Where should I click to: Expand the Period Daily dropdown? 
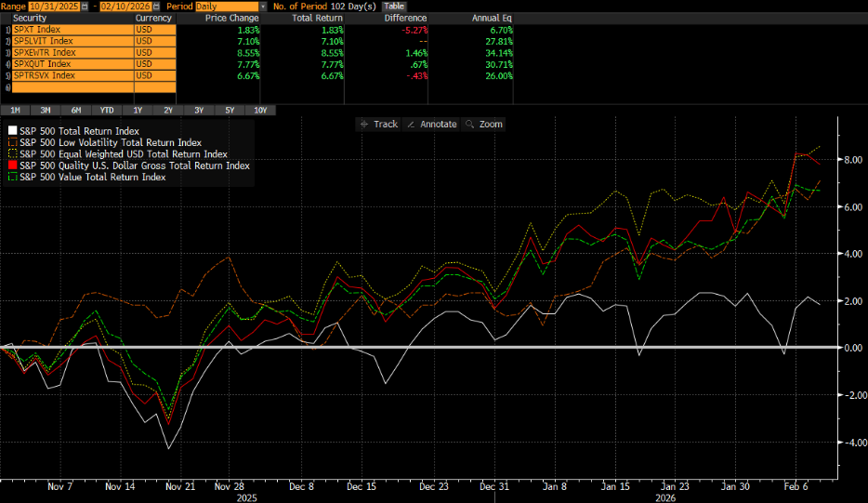(x=263, y=7)
